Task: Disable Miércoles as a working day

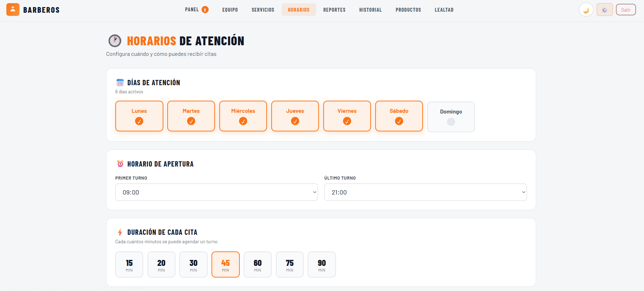Action: coord(243,116)
